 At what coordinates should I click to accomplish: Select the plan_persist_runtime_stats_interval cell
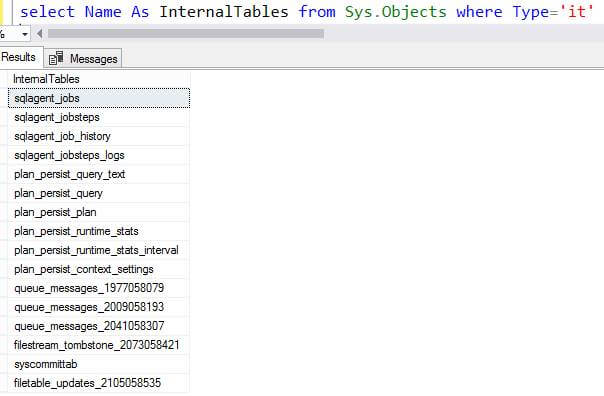pos(99,250)
